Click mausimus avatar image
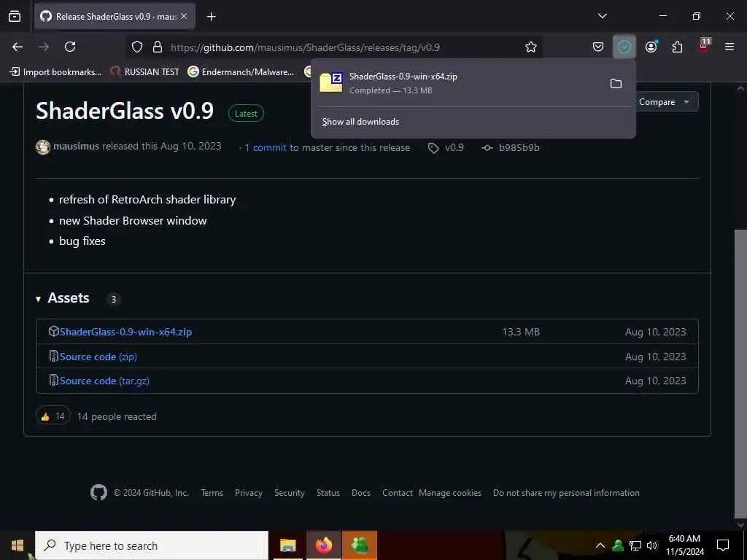This screenshot has height=560, width=747. tap(43, 147)
